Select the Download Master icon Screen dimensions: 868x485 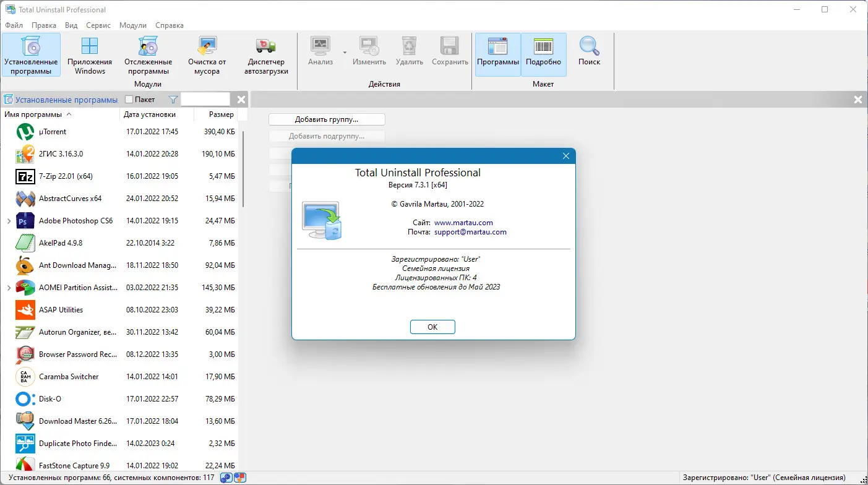tap(25, 421)
